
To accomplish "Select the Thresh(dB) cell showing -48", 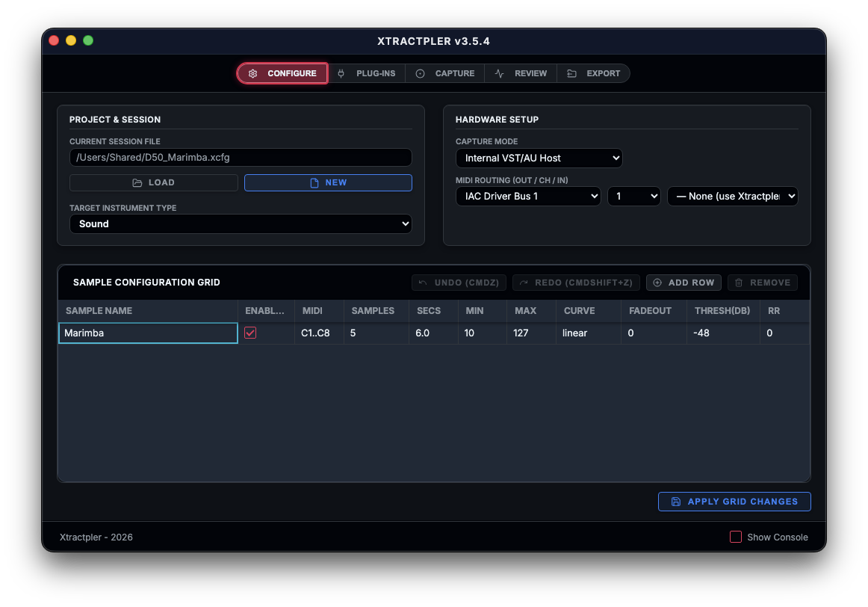I will [722, 333].
